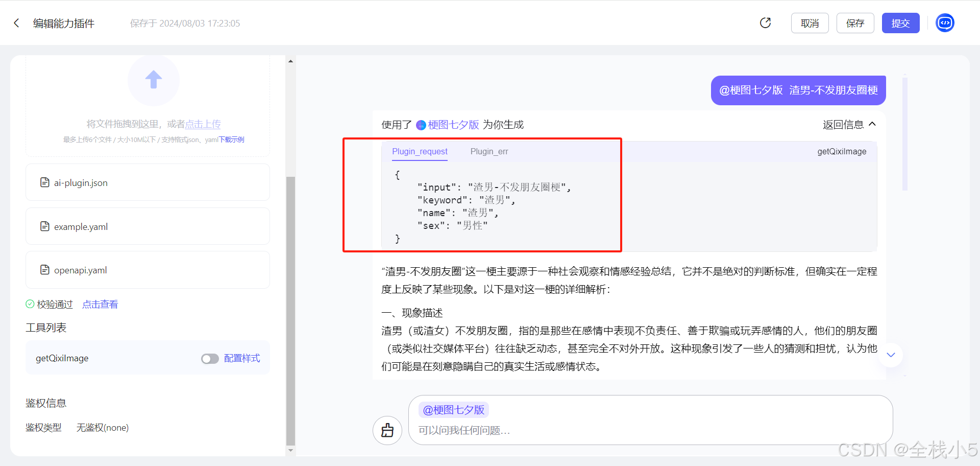Click the 鉴权信息 heading

point(46,403)
